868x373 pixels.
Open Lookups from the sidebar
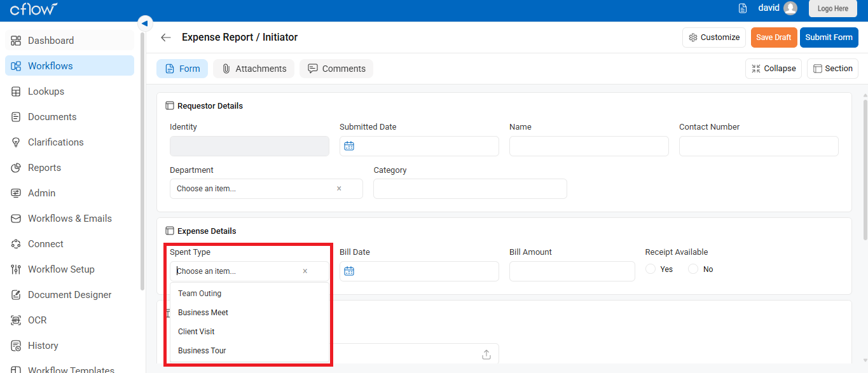click(69, 91)
